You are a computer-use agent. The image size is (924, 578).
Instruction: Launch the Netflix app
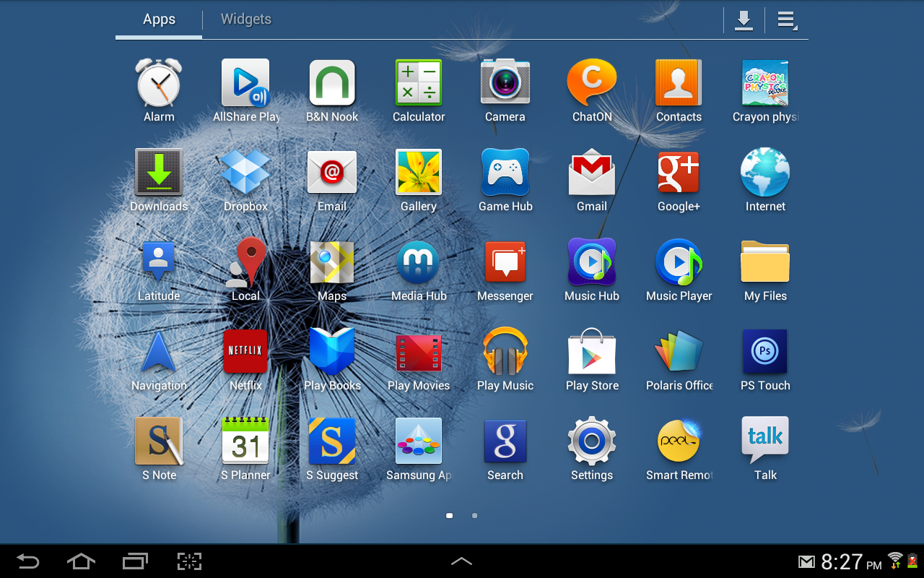click(x=245, y=352)
